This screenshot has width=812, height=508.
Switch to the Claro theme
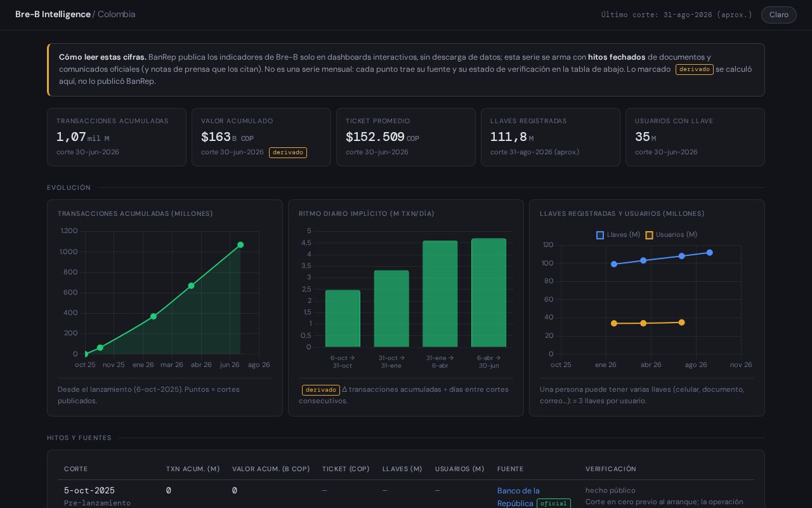(778, 15)
